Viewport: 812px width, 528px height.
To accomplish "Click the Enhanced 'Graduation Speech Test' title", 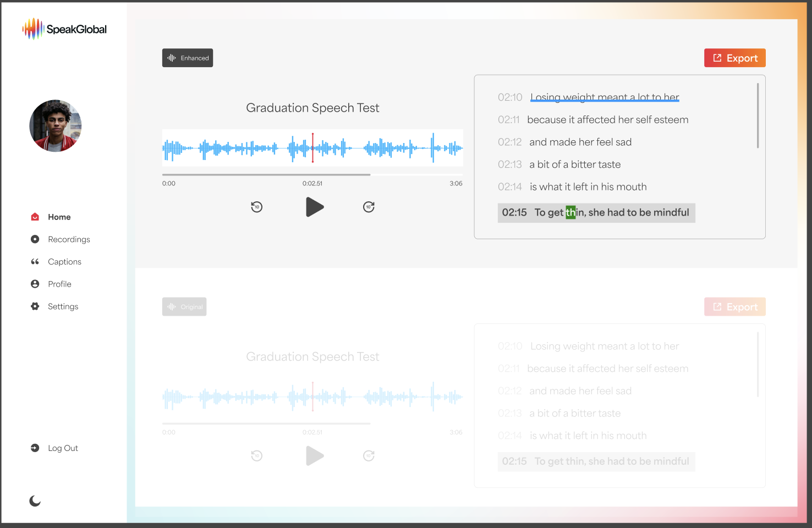I will pyautogui.click(x=312, y=108).
